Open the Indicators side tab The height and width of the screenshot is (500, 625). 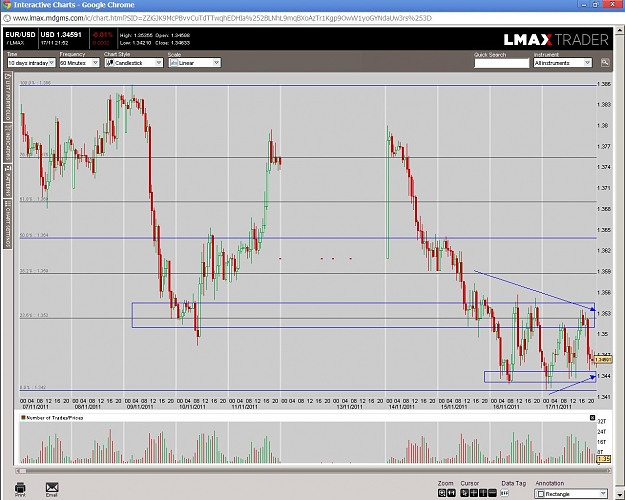pyautogui.click(x=8, y=143)
